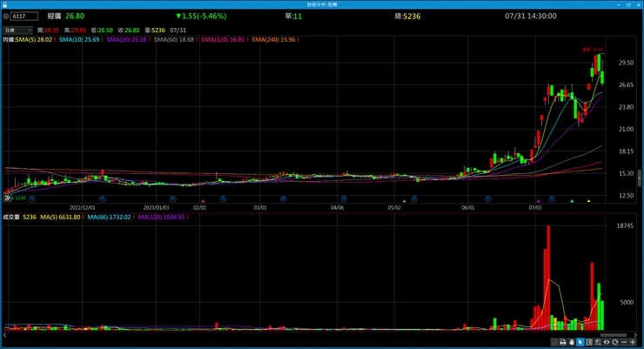Image resolution: width=644 pixels, height=349 pixels.
Task: Select the hand pan tool
Action: pos(572,342)
